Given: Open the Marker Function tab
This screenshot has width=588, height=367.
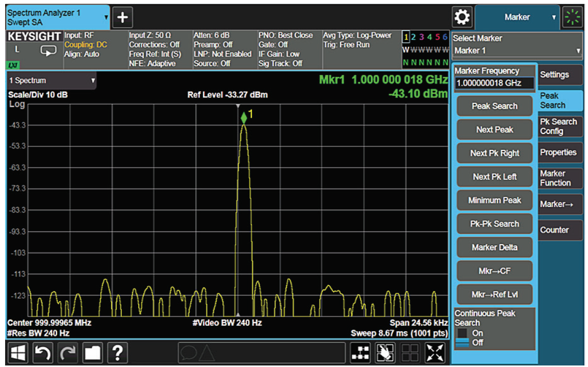Looking at the screenshot, I should click(560, 178).
